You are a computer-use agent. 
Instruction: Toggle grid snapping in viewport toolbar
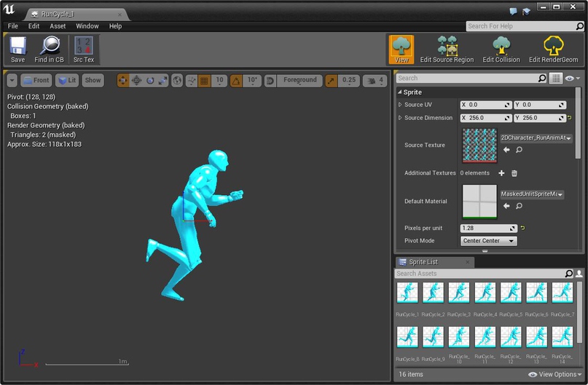(204, 81)
